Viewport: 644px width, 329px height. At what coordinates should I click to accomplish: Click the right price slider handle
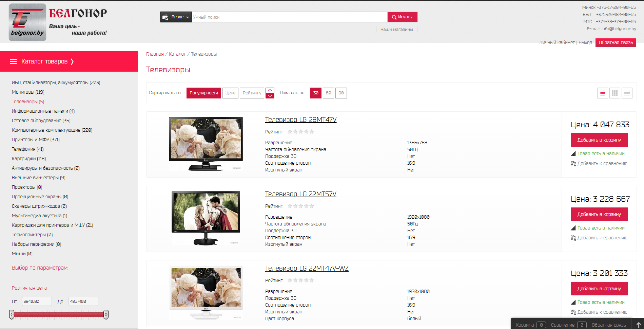point(106,315)
